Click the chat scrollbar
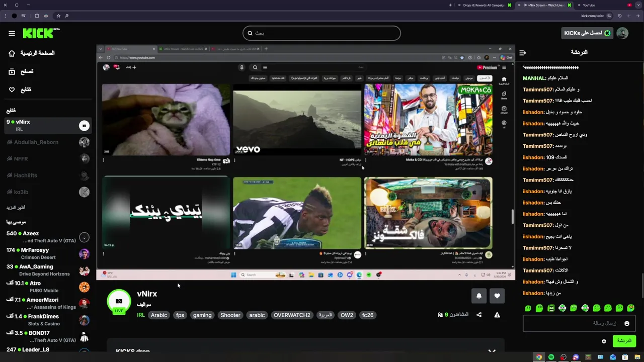Screen dimensions: 644x362 (642, 286)
